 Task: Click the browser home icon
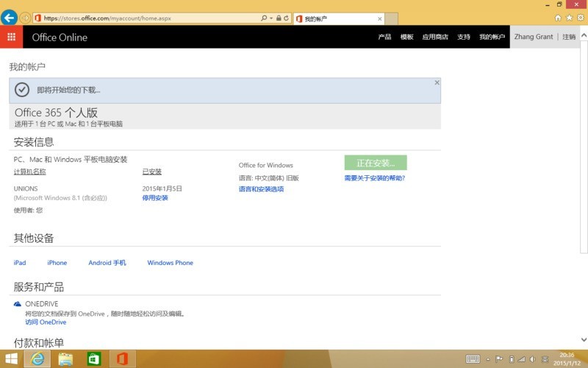[x=558, y=18]
